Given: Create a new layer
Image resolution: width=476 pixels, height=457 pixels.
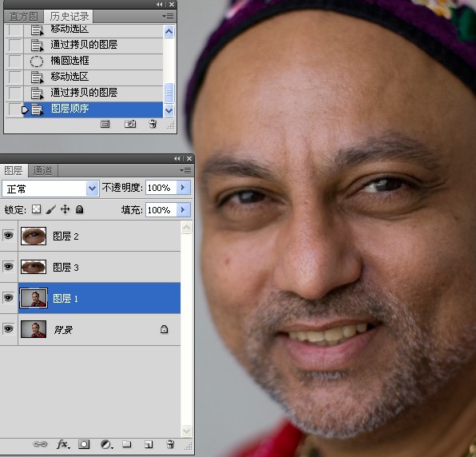Looking at the screenshot, I should (149, 444).
